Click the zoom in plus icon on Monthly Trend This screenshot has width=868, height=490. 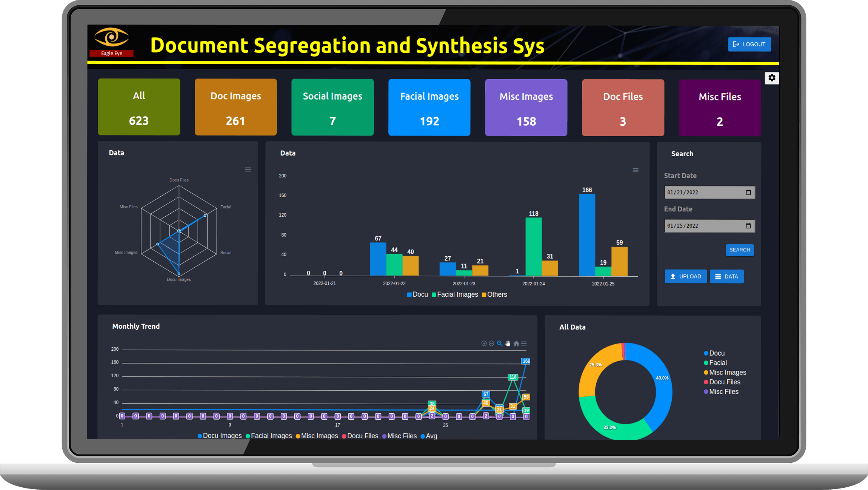pos(484,344)
